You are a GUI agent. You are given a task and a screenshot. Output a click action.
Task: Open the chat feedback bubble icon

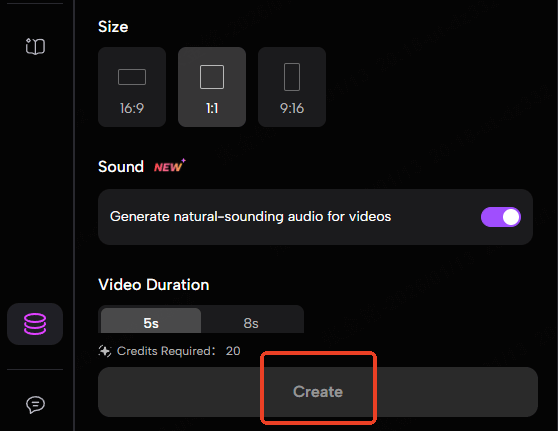tap(35, 405)
